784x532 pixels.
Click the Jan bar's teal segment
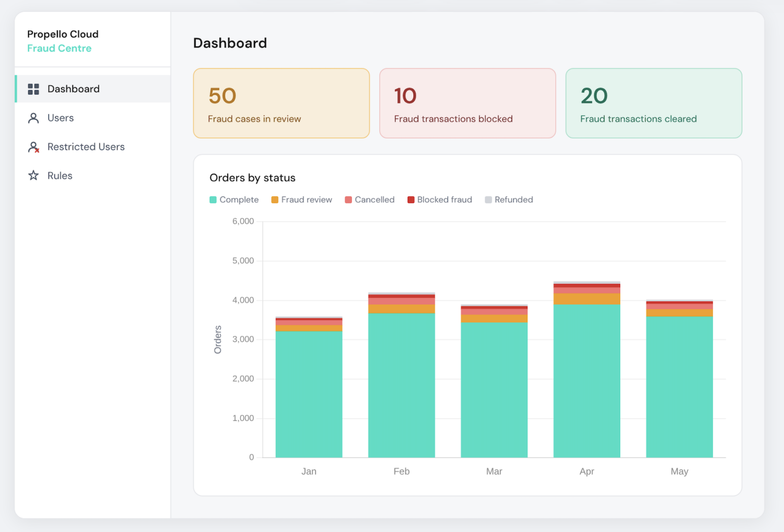[x=309, y=394]
